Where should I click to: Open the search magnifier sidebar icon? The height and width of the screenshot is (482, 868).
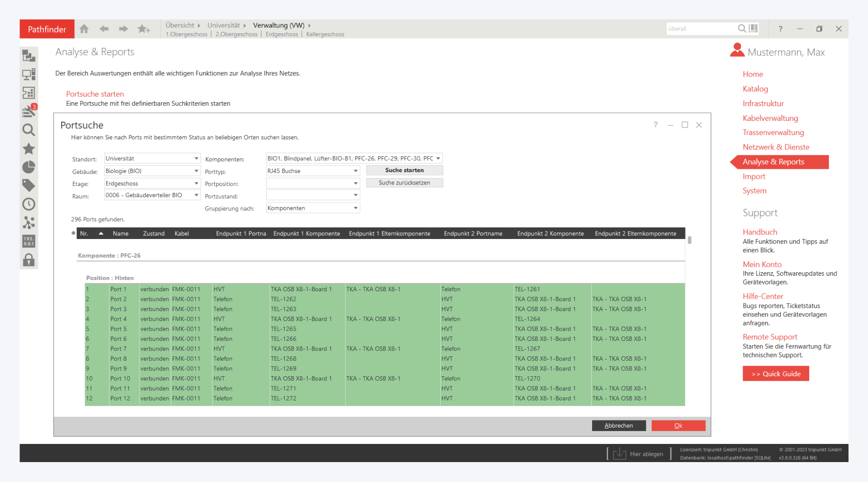[29, 130]
